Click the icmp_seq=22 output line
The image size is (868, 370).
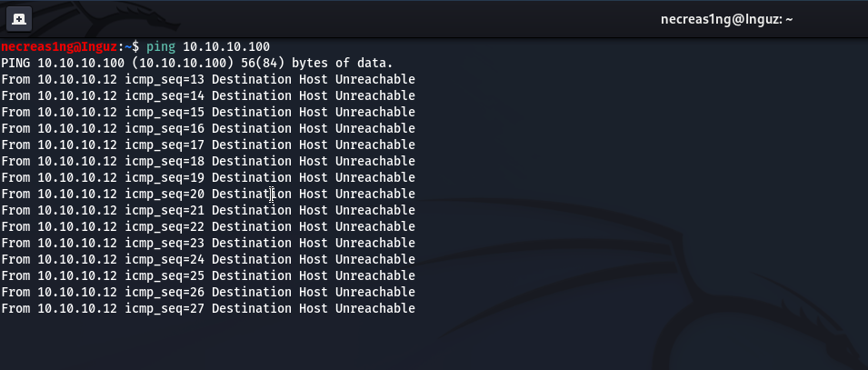pos(207,226)
